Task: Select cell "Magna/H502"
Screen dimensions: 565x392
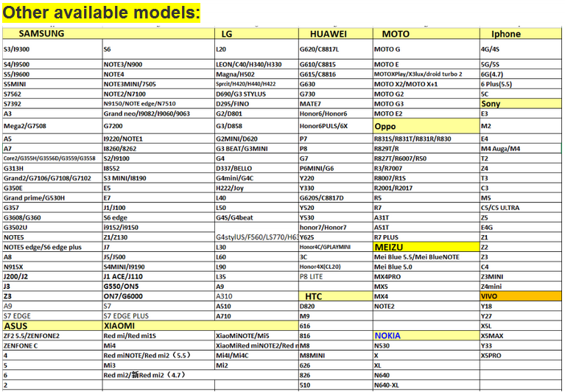Action: pyautogui.click(x=256, y=74)
